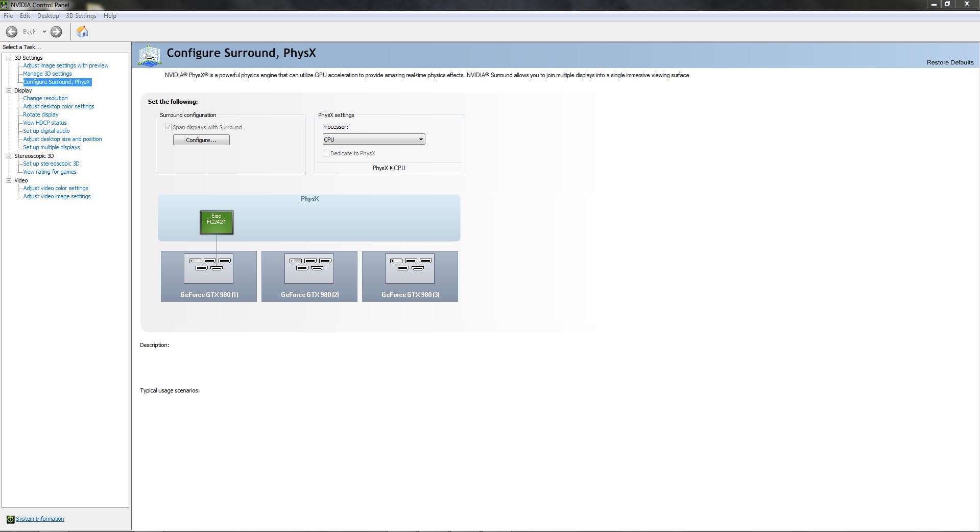Click the Stereoscopic 3D tree label
The width and height of the screenshot is (980, 532).
(34, 156)
